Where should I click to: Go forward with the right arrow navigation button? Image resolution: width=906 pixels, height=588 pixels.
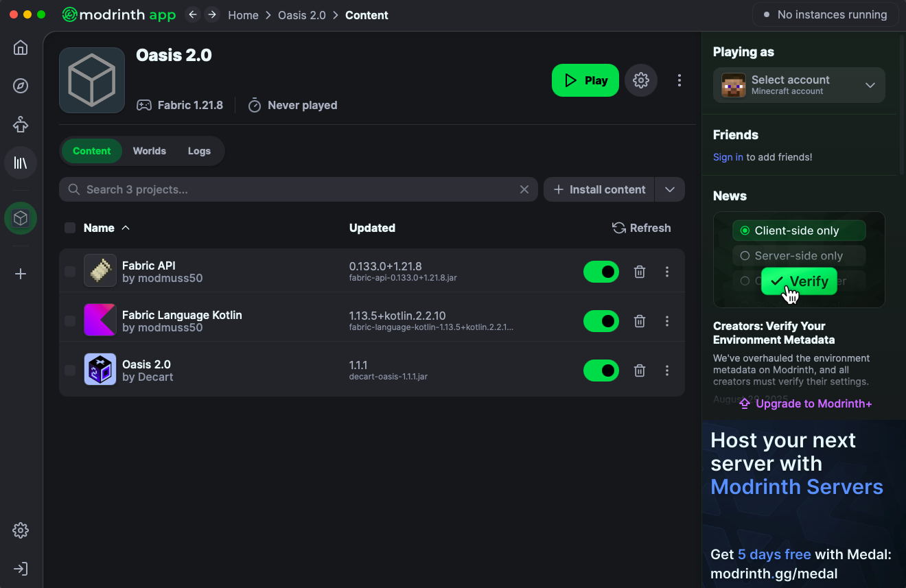coord(212,14)
